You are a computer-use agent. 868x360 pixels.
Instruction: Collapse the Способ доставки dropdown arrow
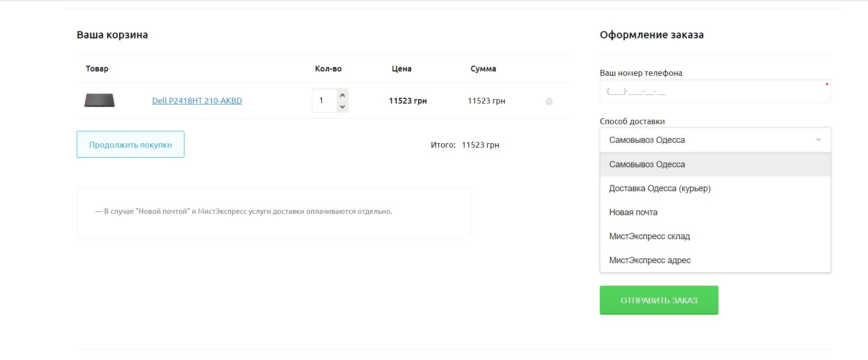click(818, 140)
